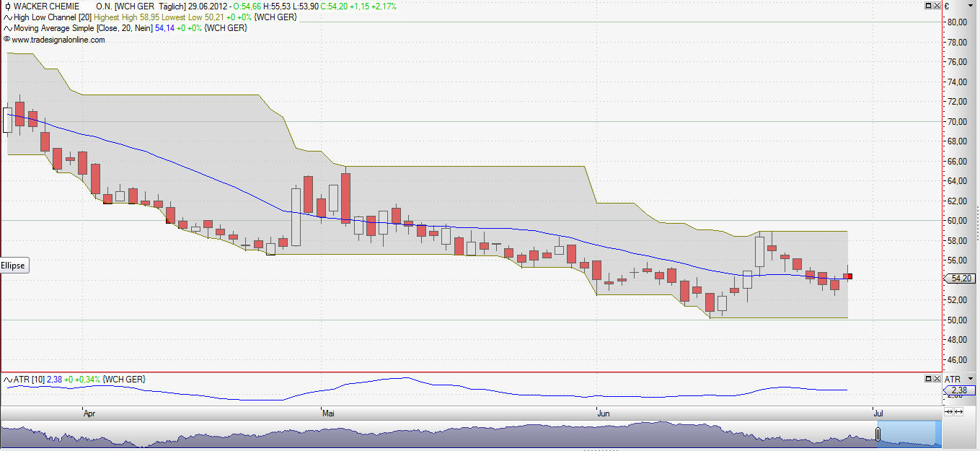Click the High Low Channel [20] legend label

(x=53, y=17)
